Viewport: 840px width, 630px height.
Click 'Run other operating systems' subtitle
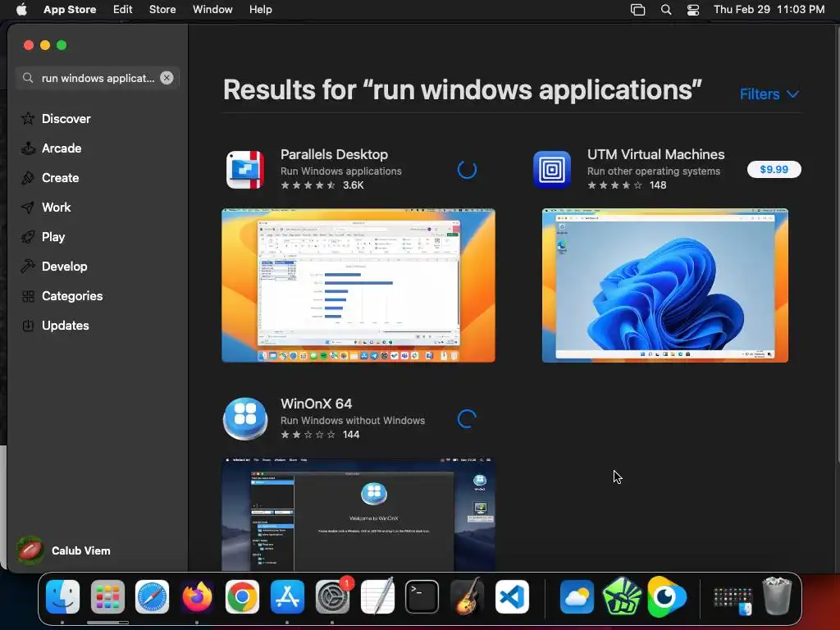(654, 171)
